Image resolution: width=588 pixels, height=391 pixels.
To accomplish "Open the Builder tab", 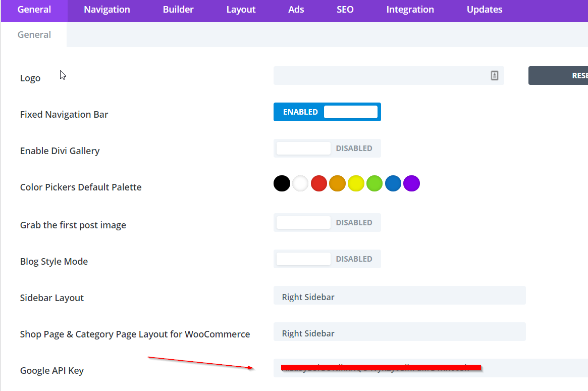I will click(x=178, y=10).
